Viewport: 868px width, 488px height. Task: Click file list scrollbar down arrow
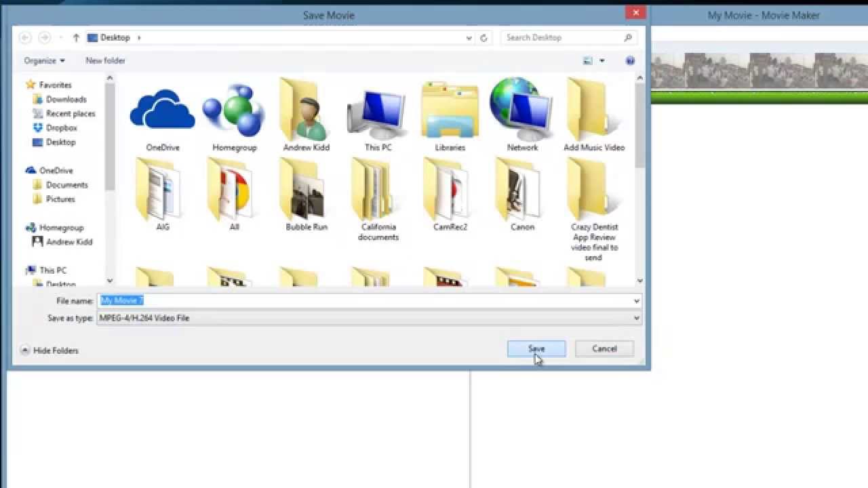click(639, 281)
